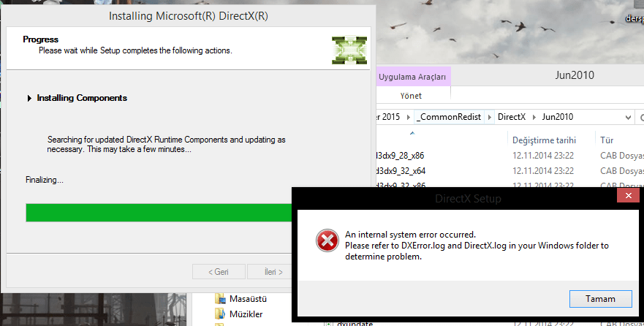Click sort direction arrow above file names
The width and height of the screenshot is (644, 326).
(412, 133)
